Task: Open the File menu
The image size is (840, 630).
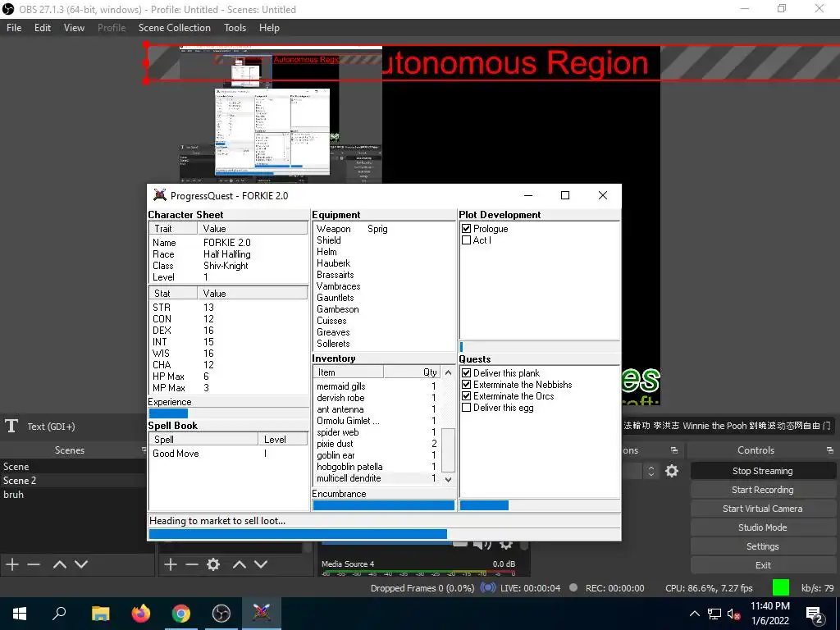Action: point(14,28)
